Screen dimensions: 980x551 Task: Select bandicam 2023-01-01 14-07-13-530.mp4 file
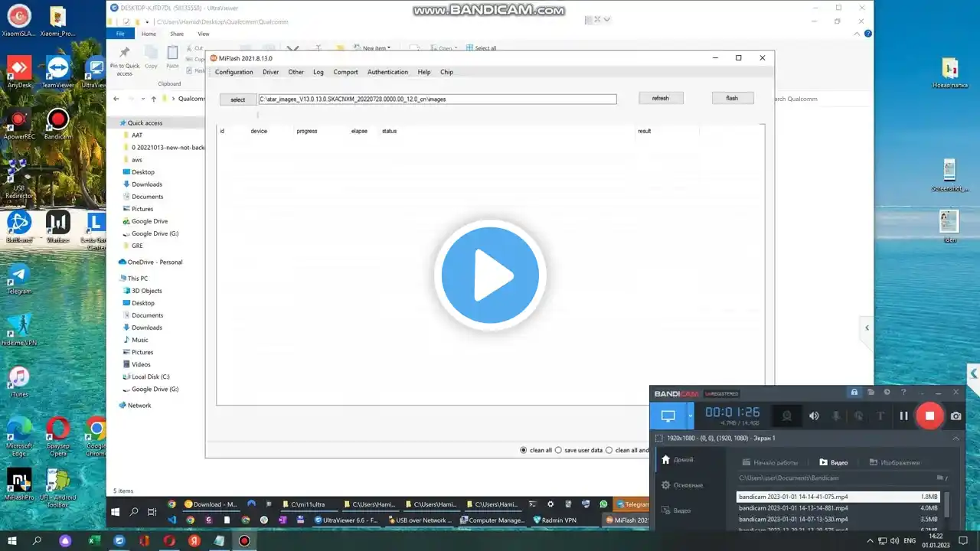[x=838, y=520]
